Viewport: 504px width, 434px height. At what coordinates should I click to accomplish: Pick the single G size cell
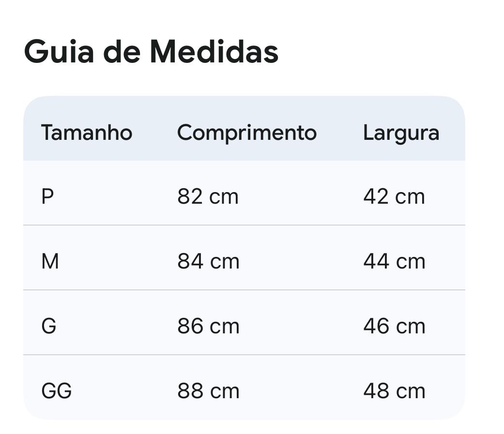pyautogui.click(x=49, y=327)
